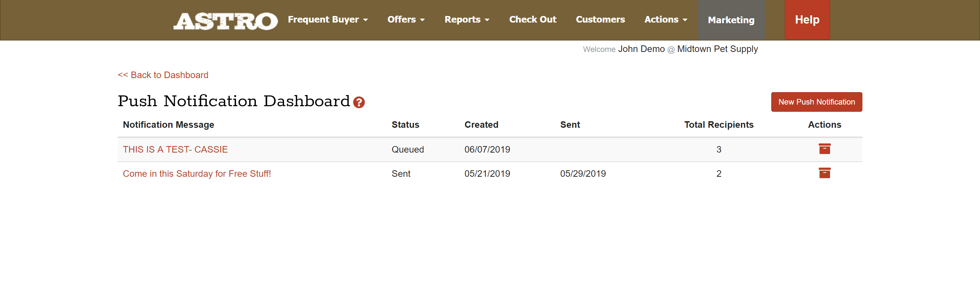Expand the Reports dropdown menu

466,20
